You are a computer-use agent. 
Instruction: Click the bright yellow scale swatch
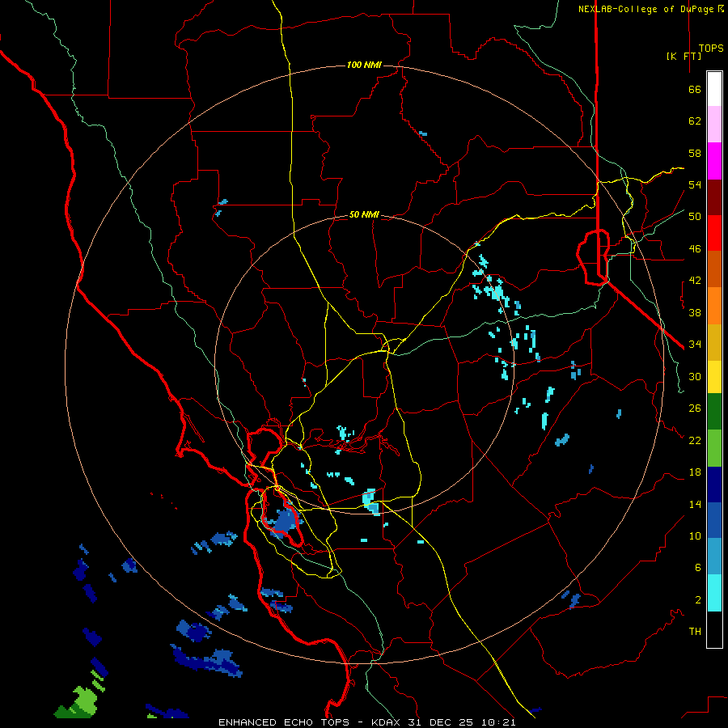[x=714, y=376]
